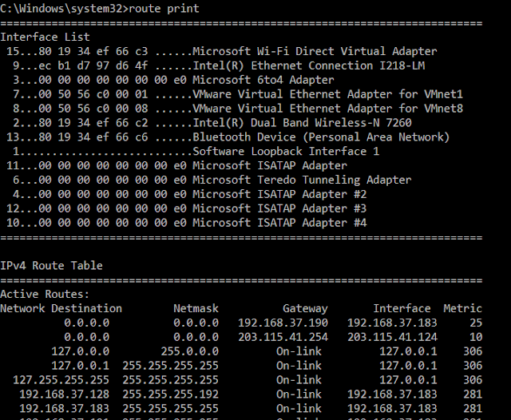Screen dimensions: 511x420
Task: Click interface address 203.115.41.124
Action: 392,337
